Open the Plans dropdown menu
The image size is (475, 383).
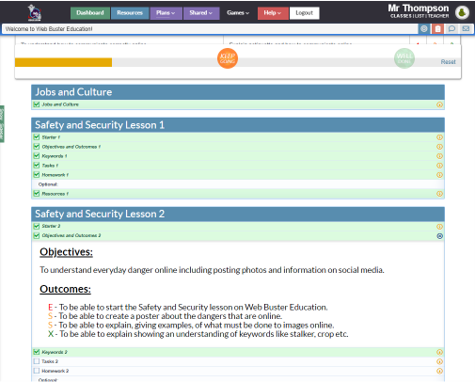click(x=166, y=13)
